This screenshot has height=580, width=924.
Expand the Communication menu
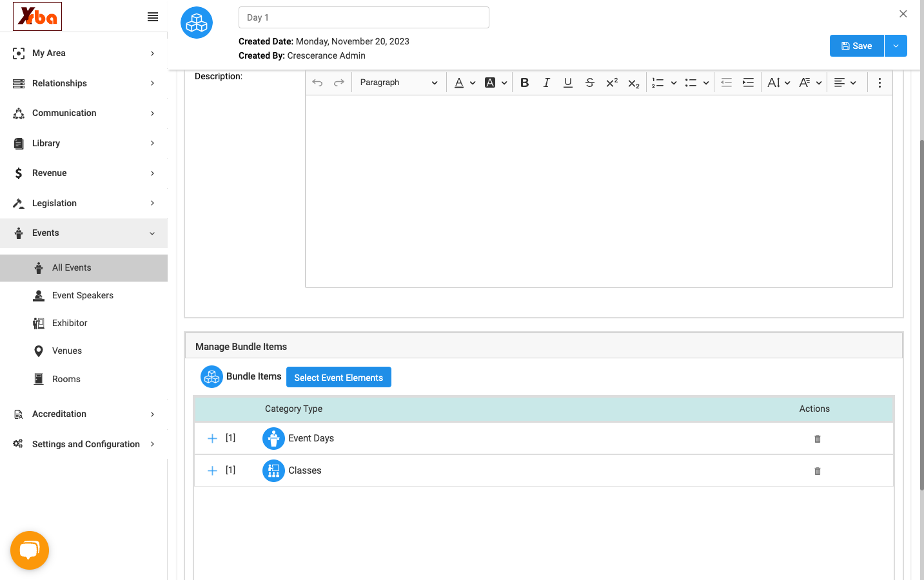[84, 113]
